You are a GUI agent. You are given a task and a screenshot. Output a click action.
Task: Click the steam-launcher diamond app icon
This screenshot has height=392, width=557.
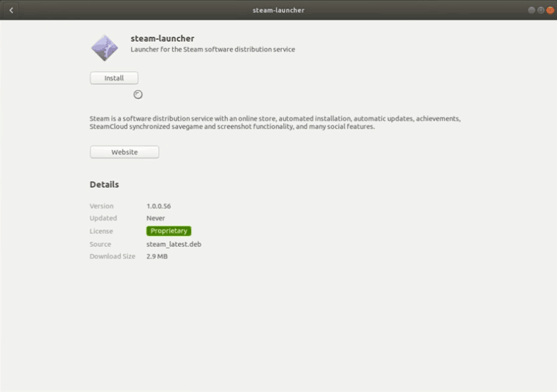click(105, 48)
